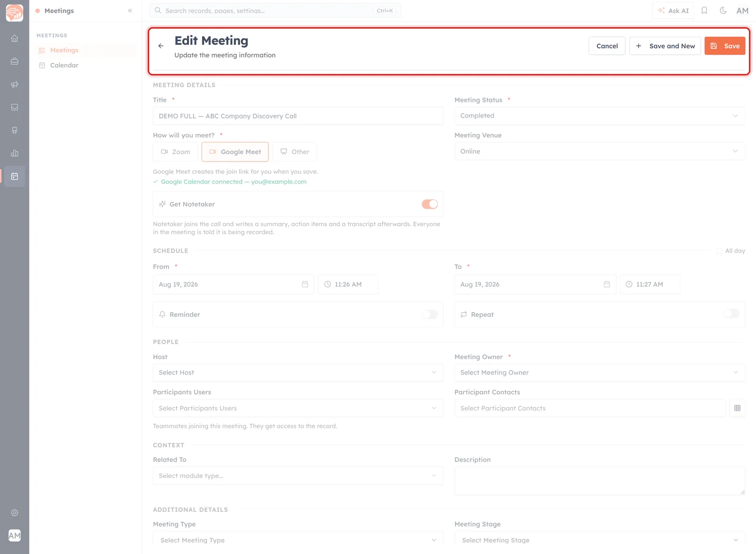The width and height of the screenshot is (756, 554).
Task: Open the Participant Contacts table picker icon
Action: [737, 408]
